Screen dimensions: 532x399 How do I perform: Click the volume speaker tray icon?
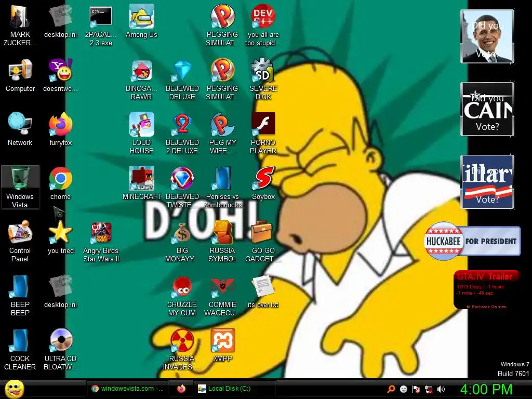pos(441,389)
